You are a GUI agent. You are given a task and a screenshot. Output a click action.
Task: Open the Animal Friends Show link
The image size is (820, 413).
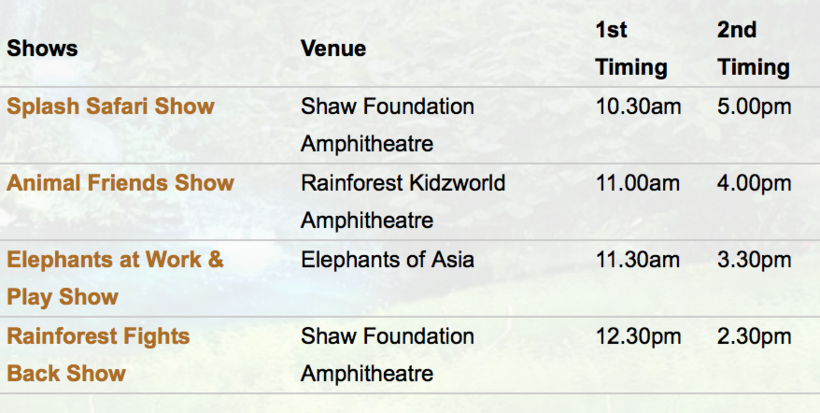click(x=120, y=183)
